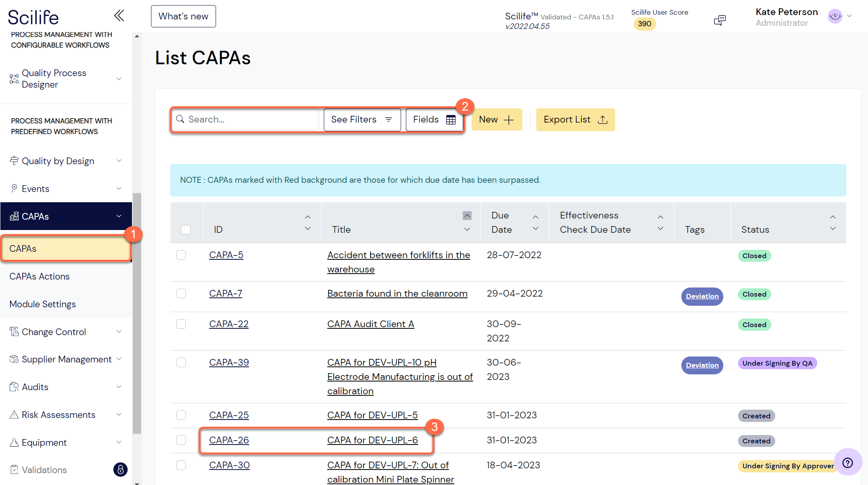Click the Quality Process Designer icon
The height and width of the screenshot is (485, 868).
pos(14,79)
